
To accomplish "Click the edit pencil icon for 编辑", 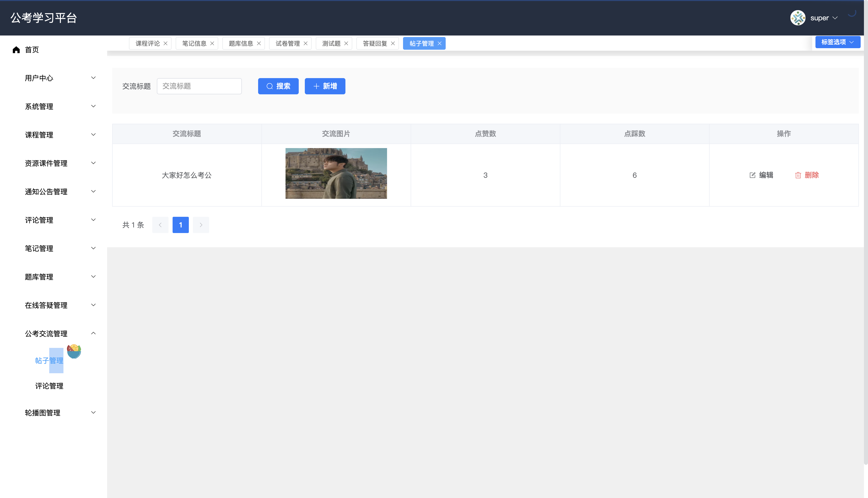I will coord(752,175).
